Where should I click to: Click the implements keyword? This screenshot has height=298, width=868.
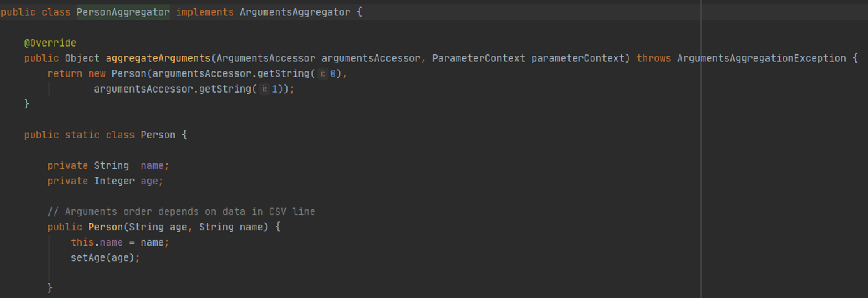205,12
